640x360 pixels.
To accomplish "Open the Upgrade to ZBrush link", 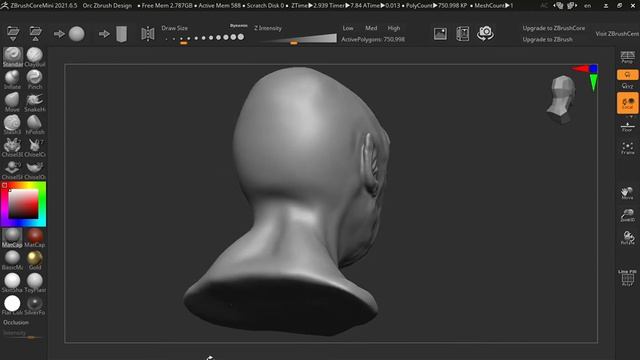I will pyautogui.click(x=547, y=40).
